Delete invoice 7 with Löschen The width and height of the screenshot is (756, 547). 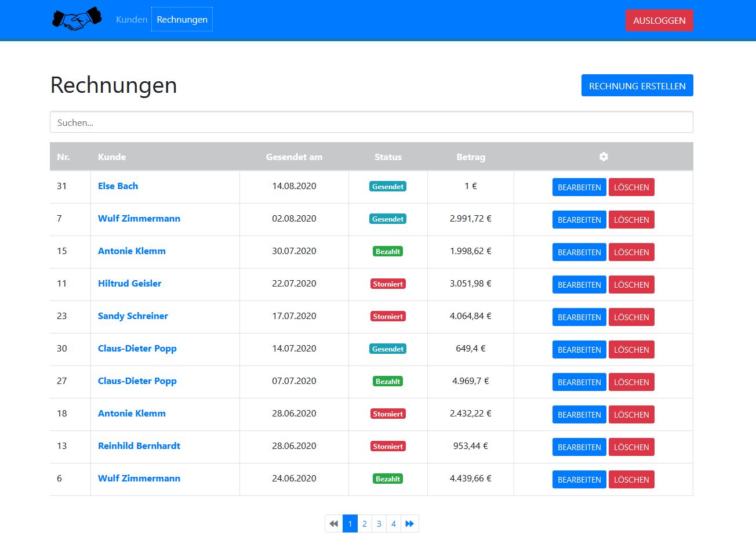631,220
